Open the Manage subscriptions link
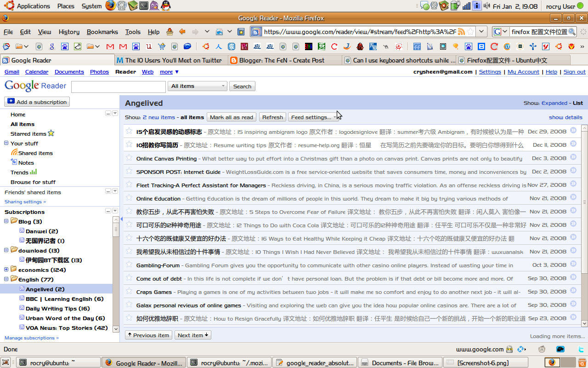 click(x=32, y=338)
